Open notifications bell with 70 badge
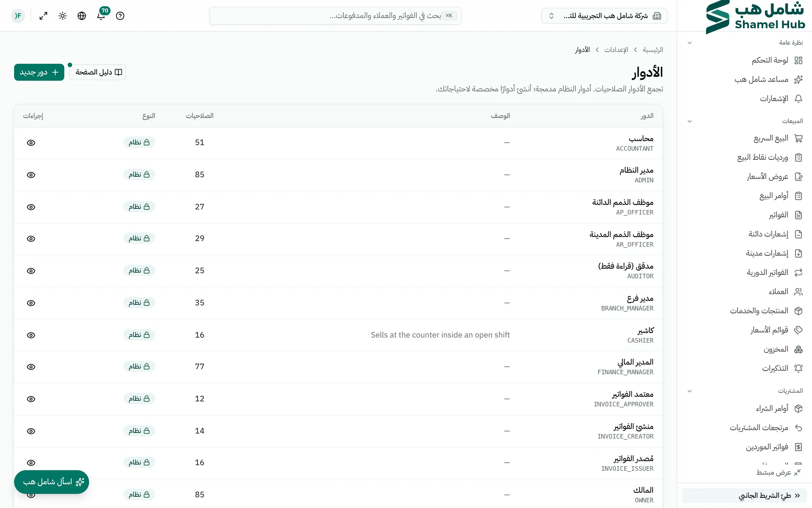The image size is (812, 508). click(101, 16)
